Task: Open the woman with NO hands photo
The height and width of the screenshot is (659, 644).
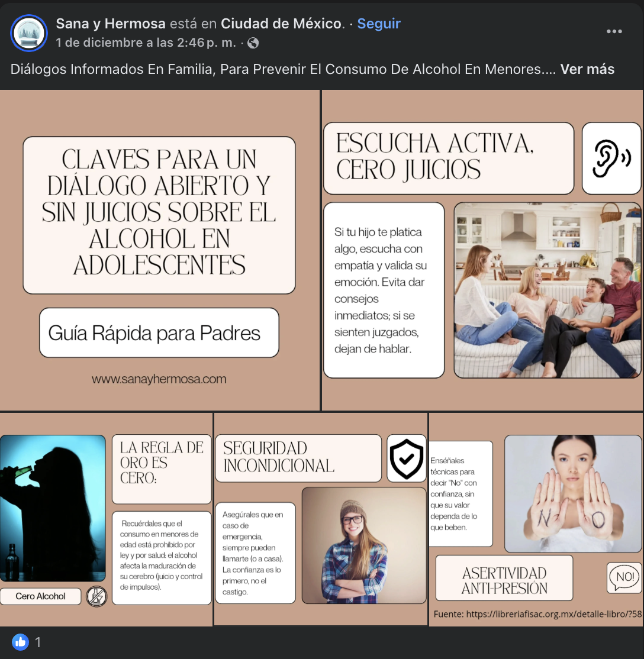Action: (572, 494)
